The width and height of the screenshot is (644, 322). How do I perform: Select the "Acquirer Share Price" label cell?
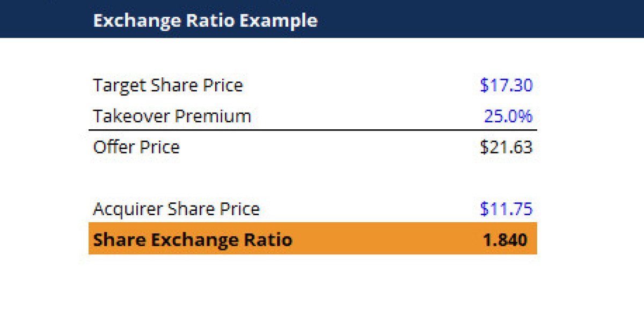coord(176,209)
